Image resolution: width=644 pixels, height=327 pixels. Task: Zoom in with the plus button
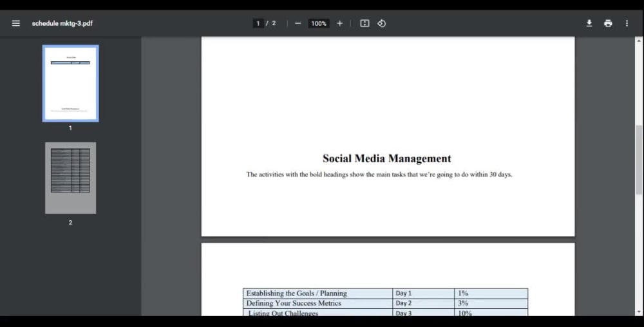(x=339, y=23)
